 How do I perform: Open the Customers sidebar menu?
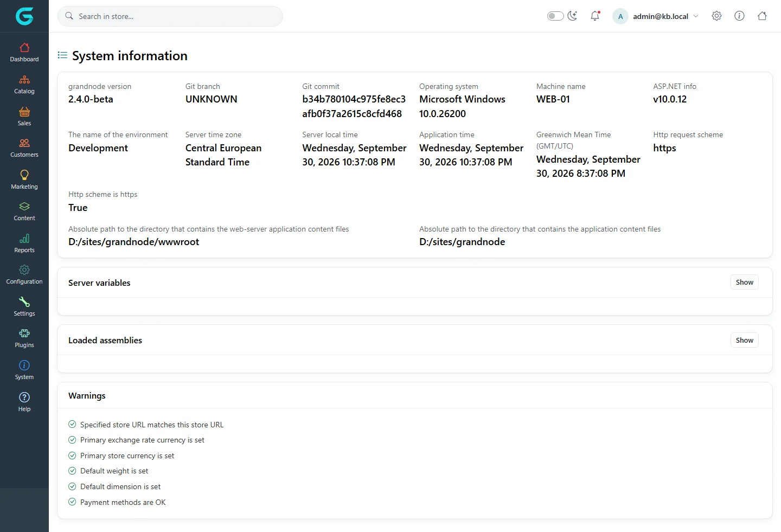click(24, 148)
